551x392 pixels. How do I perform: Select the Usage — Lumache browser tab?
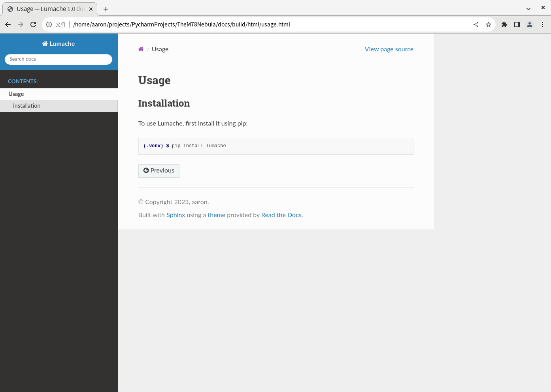point(50,9)
